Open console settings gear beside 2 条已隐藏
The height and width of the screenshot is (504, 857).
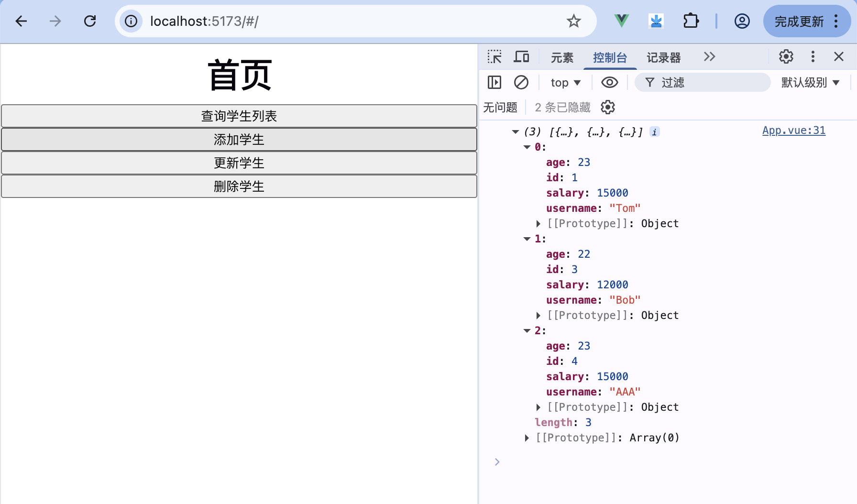point(608,107)
